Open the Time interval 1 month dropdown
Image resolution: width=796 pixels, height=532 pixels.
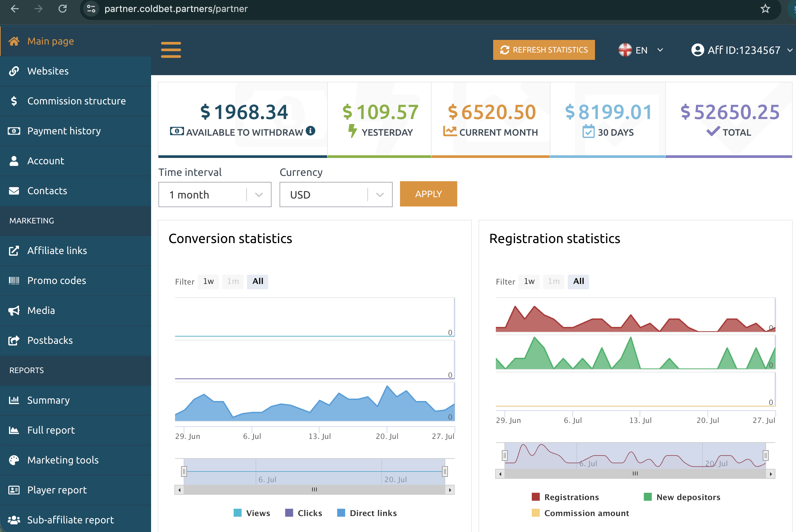215,195
